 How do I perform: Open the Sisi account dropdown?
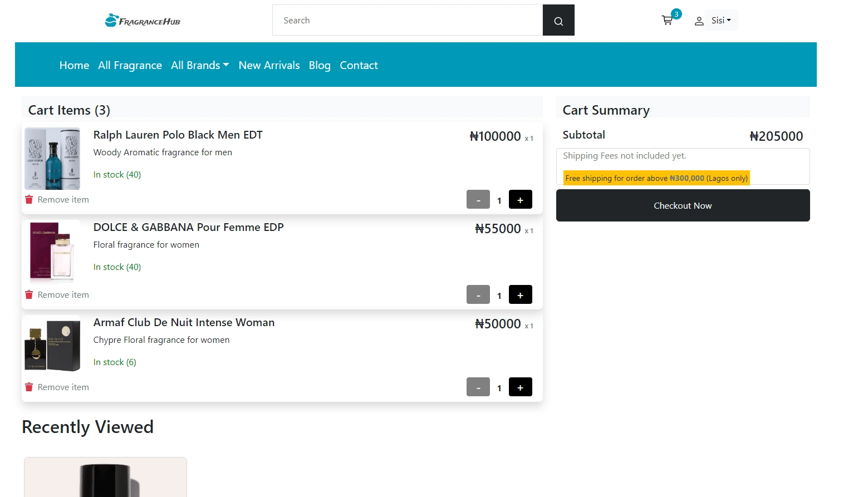pos(721,21)
